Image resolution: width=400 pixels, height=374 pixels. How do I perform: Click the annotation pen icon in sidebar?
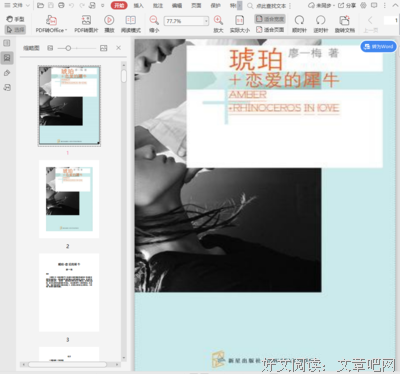[x=7, y=73]
